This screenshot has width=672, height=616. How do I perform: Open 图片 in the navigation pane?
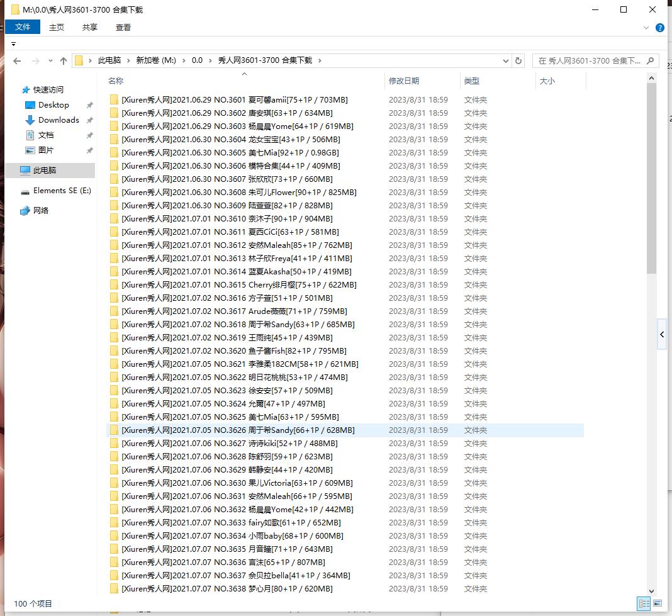coord(46,150)
